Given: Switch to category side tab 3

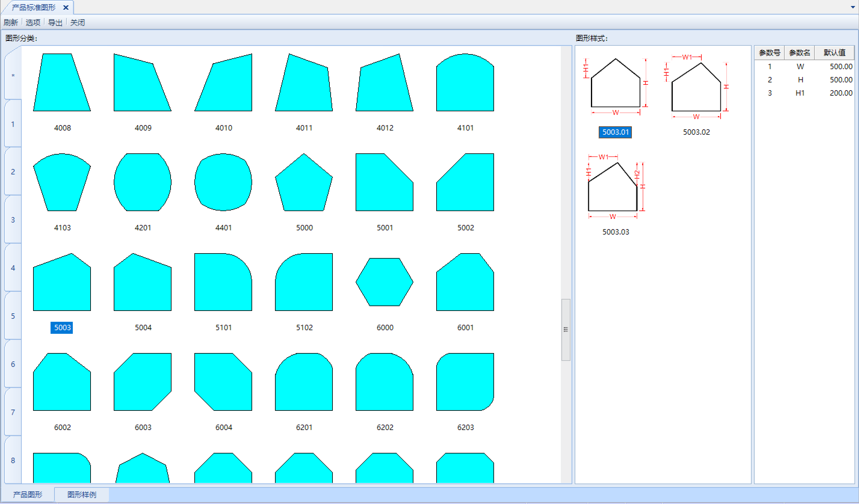Looking at the screenshot, I should (13, 220).
